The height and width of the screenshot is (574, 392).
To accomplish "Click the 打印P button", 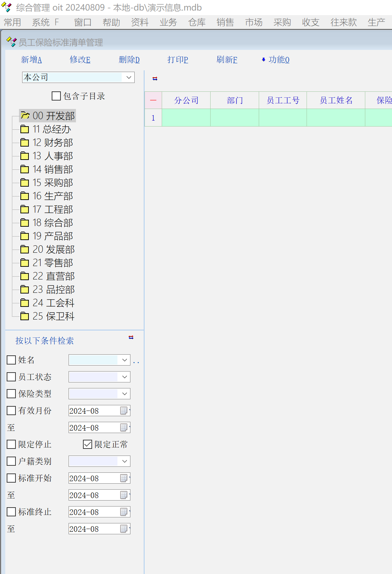I will (178, 60).
